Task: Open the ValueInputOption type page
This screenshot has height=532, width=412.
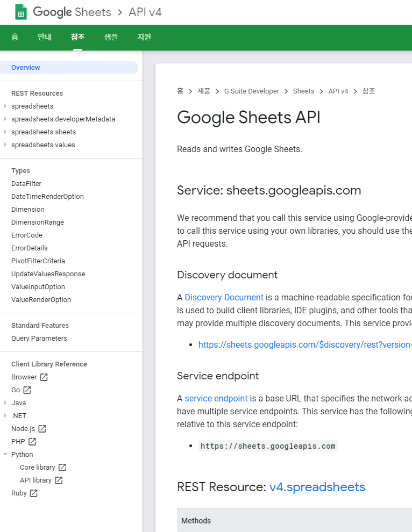Action: [38, 287]
